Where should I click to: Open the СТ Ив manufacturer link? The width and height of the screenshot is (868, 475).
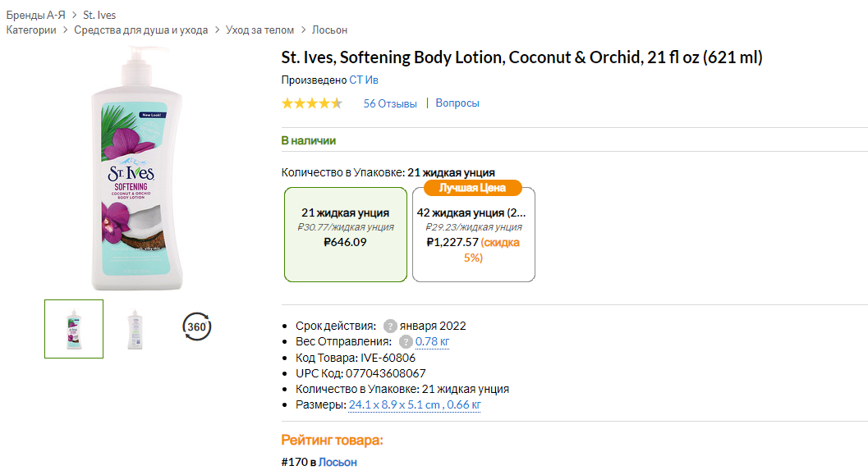(364, 80)
